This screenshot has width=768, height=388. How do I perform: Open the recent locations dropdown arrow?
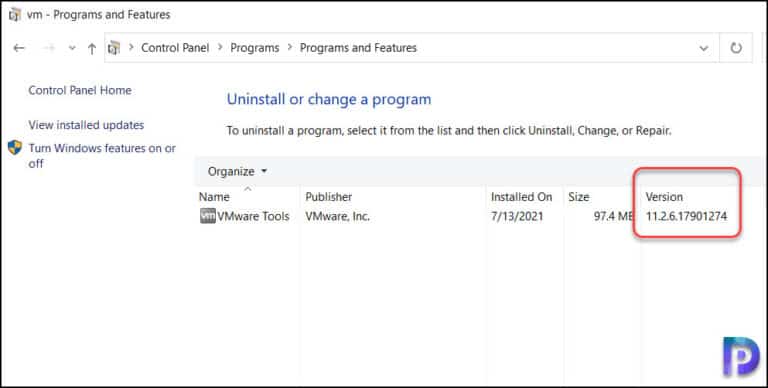pos(72,48)
